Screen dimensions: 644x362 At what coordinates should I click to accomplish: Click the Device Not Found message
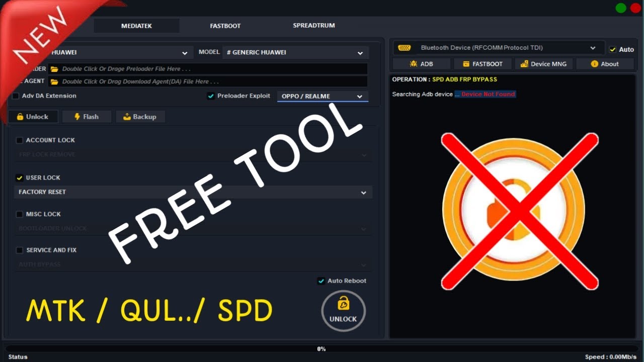coord(488,94)
